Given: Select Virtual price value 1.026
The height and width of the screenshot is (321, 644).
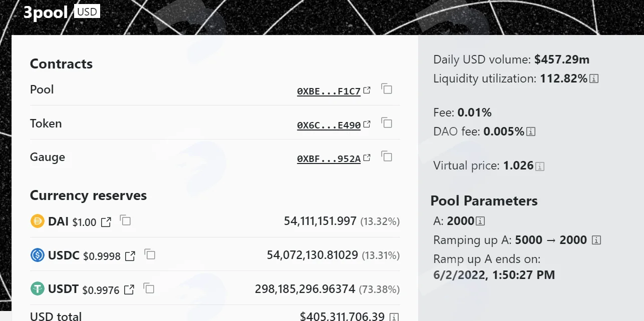Looking at the screenshot, I should pos(518,165).
